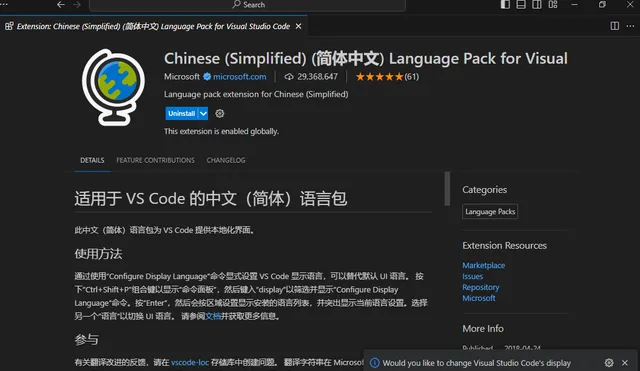Click the "参与" heading
This screenshot has width=640, height=371.
point(86,340)
